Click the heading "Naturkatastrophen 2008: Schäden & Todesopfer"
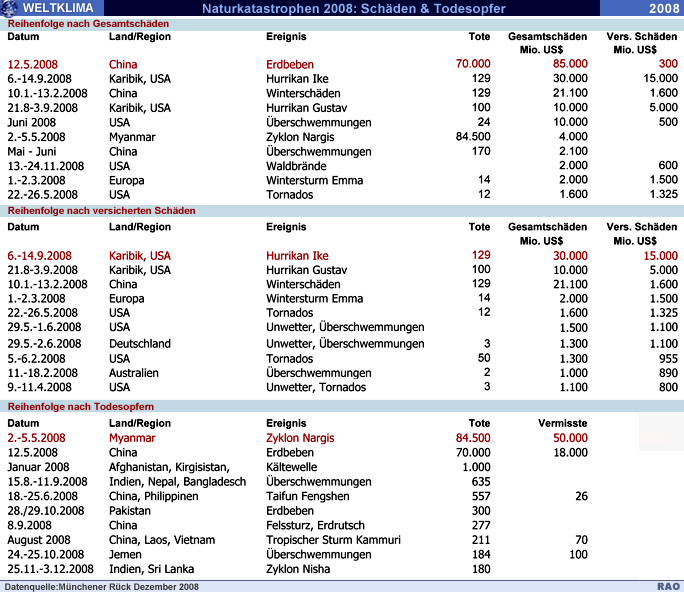The width and height of the screenshot is (684, 592). pos(354,8)
